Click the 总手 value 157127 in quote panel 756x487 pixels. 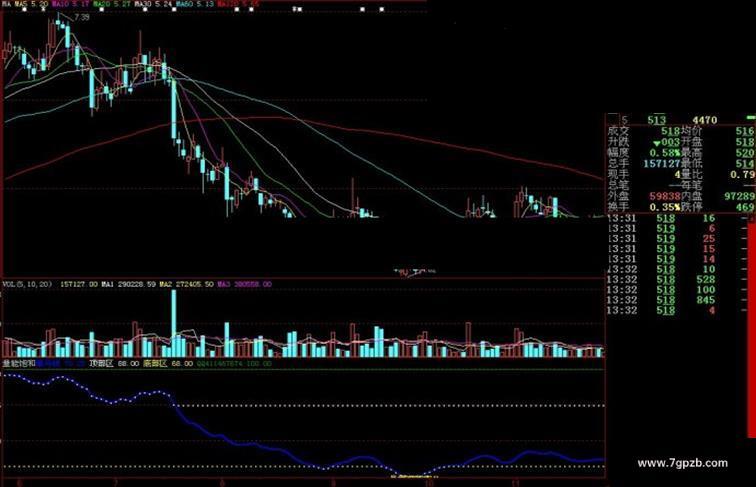[x=662, y=163]
